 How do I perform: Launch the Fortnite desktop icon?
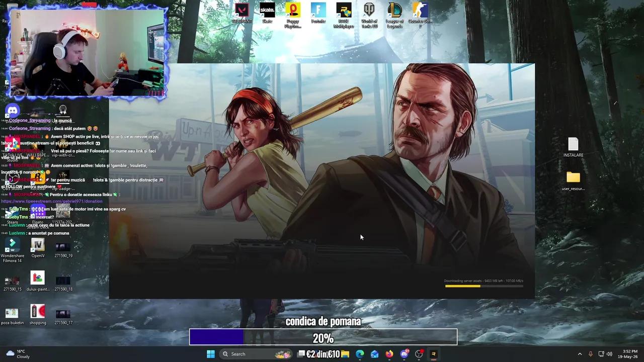click(318, 14)
